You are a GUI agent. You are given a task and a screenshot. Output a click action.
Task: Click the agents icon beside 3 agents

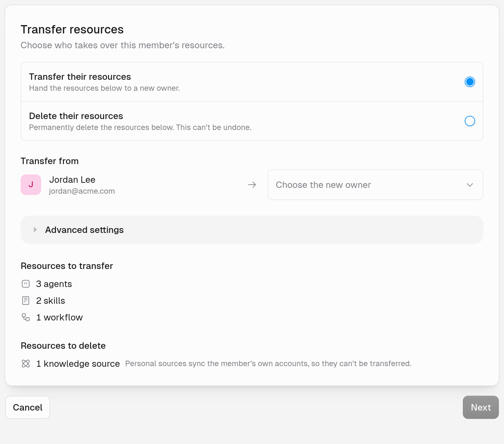26,284
